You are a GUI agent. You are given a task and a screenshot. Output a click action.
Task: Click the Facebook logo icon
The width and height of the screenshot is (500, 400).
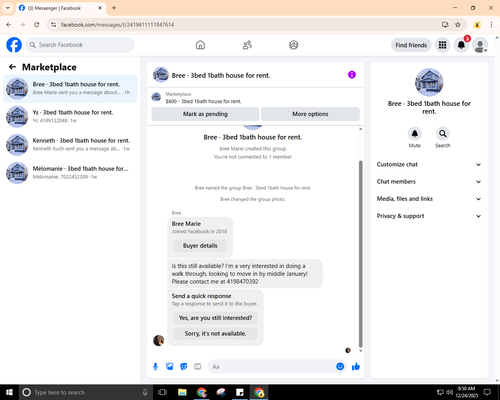[x=14, y=45]
